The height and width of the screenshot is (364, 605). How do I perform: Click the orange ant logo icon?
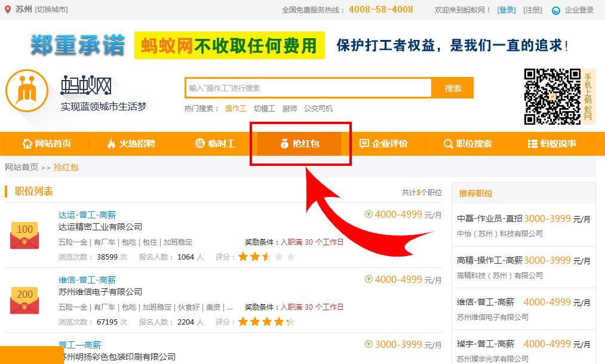pos(27,91)
